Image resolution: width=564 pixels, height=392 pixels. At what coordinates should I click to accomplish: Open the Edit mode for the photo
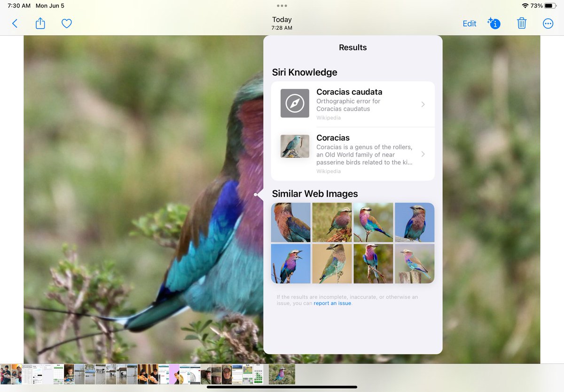pos(470,24)
